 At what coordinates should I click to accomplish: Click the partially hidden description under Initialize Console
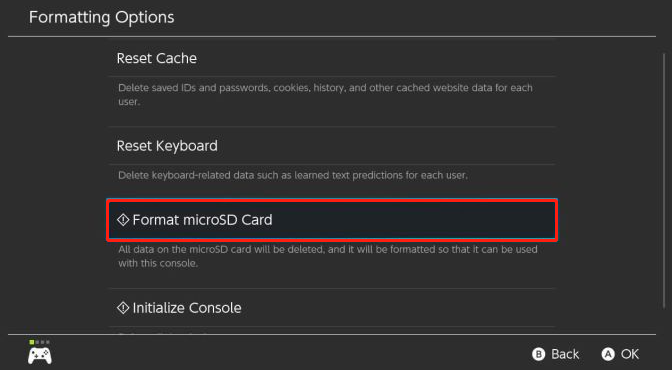tap(163, 332)
